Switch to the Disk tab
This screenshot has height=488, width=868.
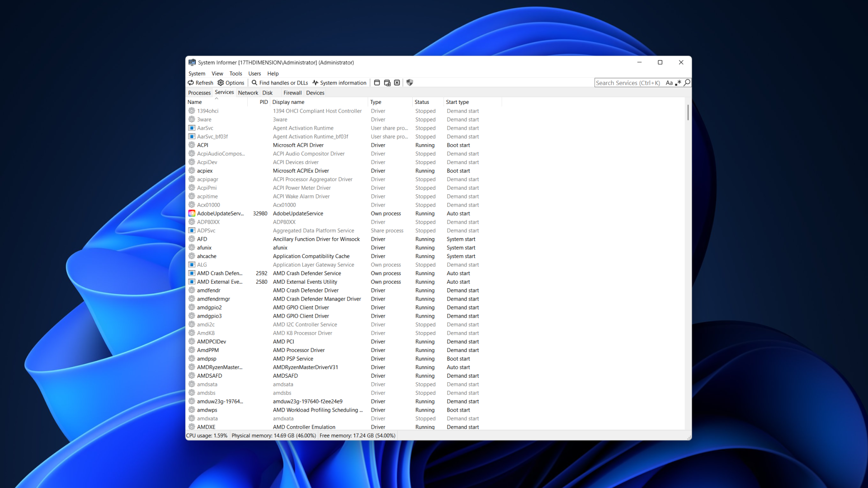[x=268, y=93]
